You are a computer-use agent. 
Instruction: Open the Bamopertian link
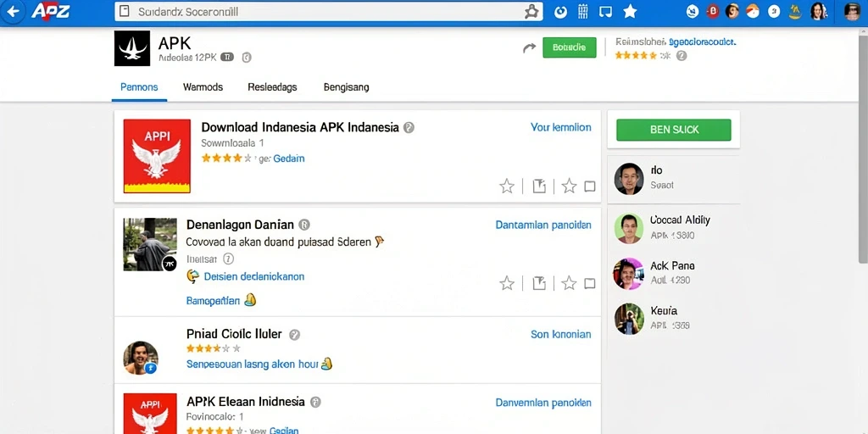click(213, 301)
